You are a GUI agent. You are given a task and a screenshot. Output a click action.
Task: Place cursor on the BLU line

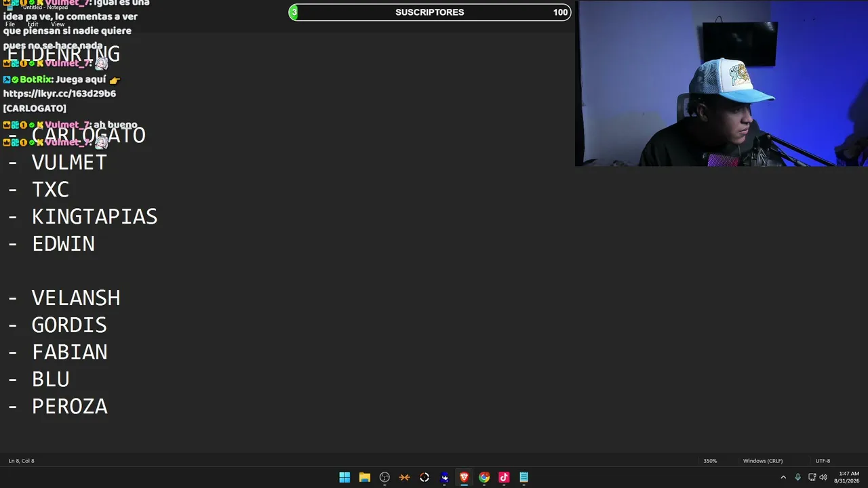pyautogui.click(x=50, y=380)
